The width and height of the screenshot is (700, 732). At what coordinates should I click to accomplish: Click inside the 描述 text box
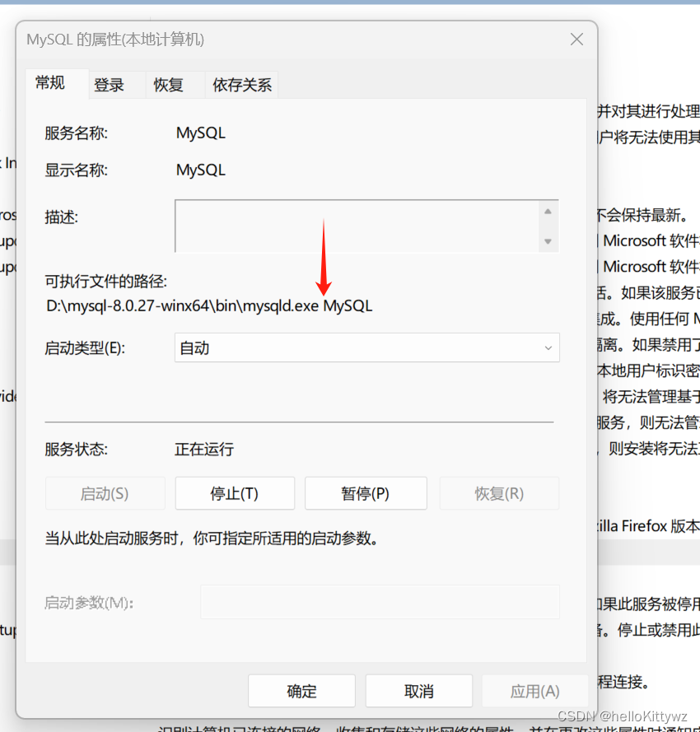coord(357,226)
